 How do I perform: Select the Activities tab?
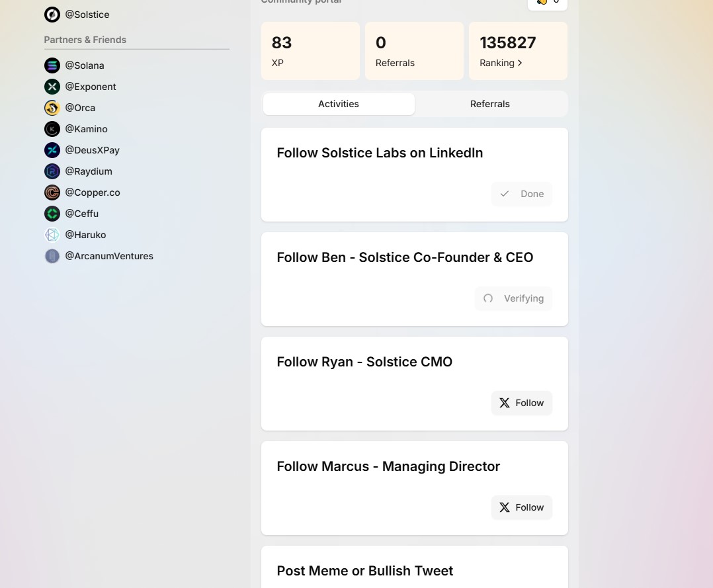point(339,104)
